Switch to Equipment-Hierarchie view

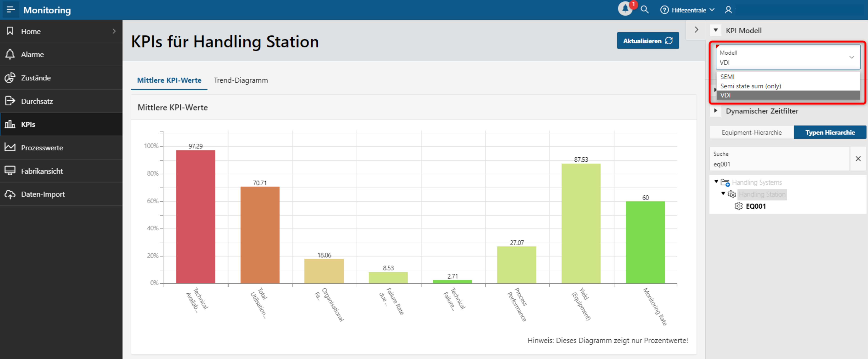point(751,132)
